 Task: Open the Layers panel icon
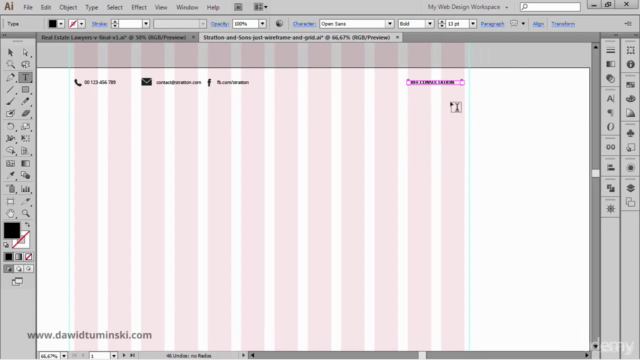click(x=631, y=188)
